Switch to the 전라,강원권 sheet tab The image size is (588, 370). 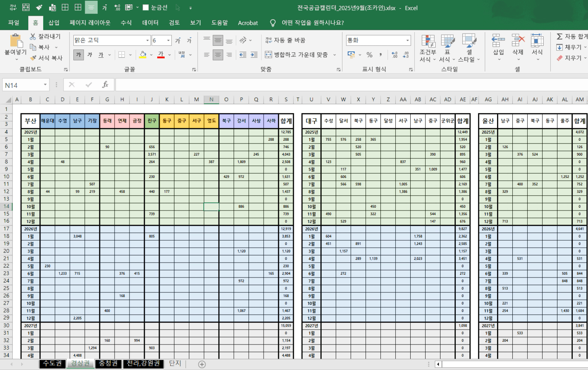(x=143, y=364)
